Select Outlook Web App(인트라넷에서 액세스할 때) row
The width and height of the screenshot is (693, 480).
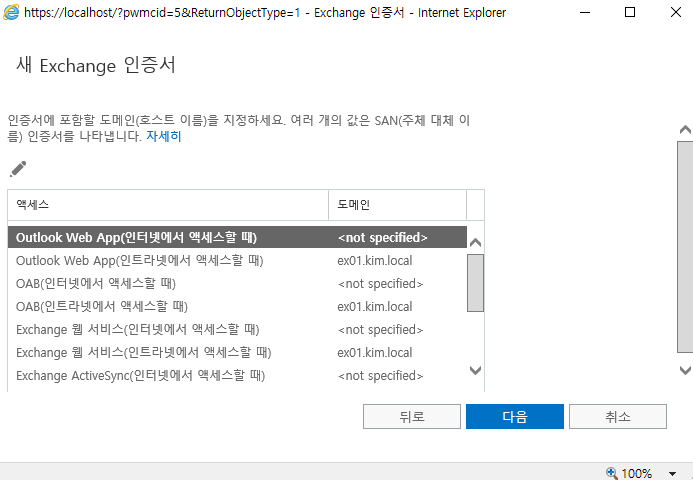(237, 260)
